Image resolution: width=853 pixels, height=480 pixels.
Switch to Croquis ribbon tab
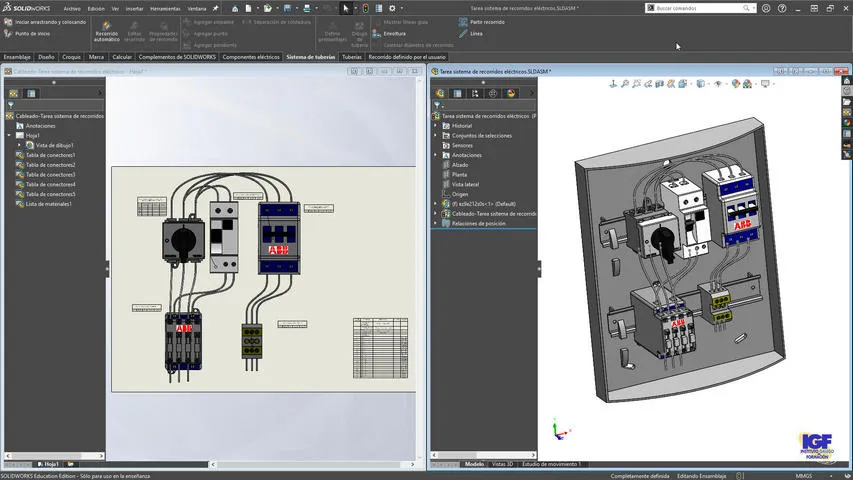pos(71,57)
